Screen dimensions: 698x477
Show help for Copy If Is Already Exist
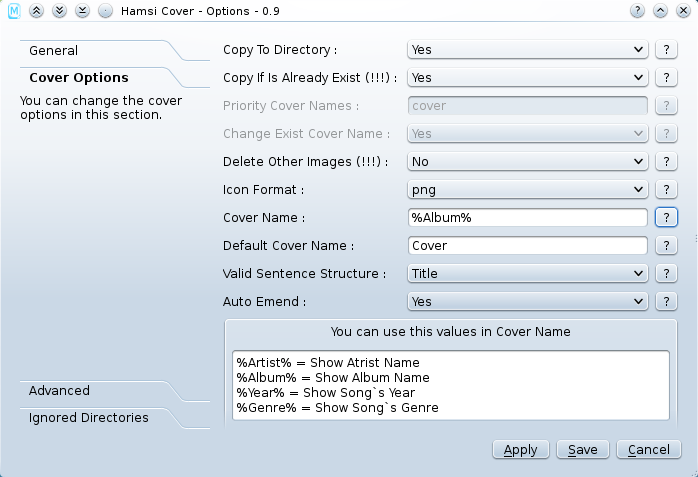[666, 77]
